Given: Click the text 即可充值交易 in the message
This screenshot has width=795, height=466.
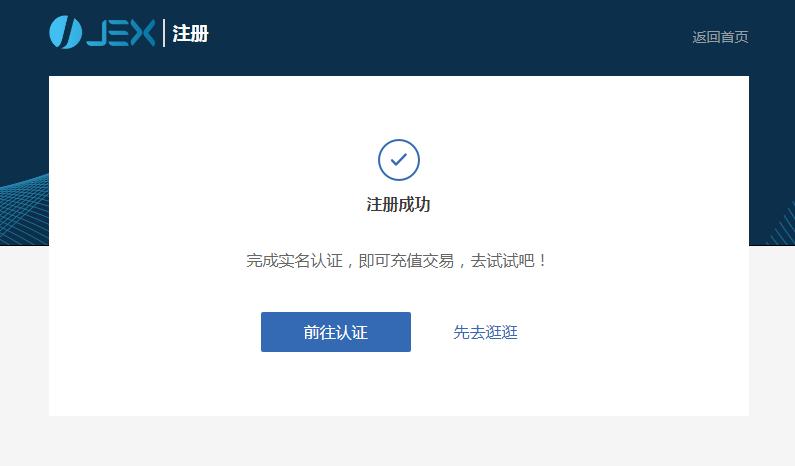Looking at the screenshot, I should 406,261.
